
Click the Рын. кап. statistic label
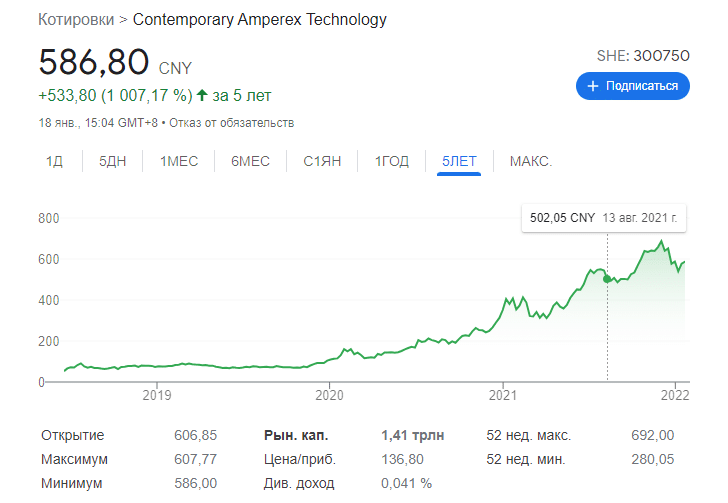pos(296,435)
